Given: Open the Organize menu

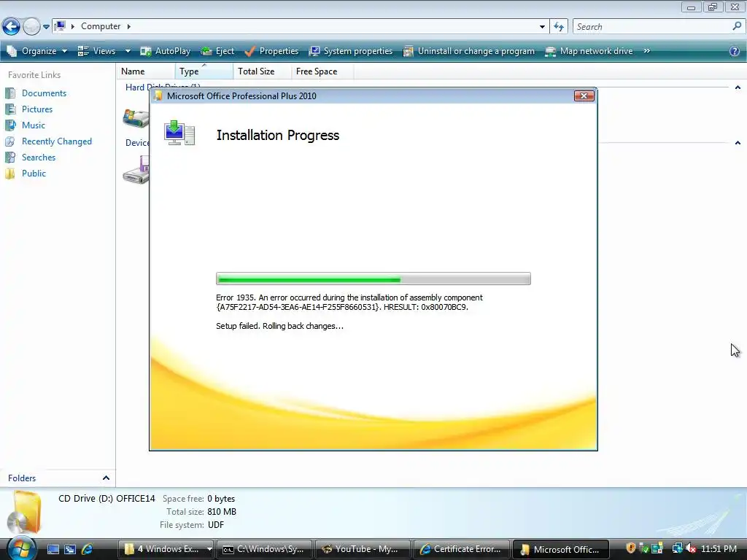Looking at the screenshot, I should click(37, 51).
